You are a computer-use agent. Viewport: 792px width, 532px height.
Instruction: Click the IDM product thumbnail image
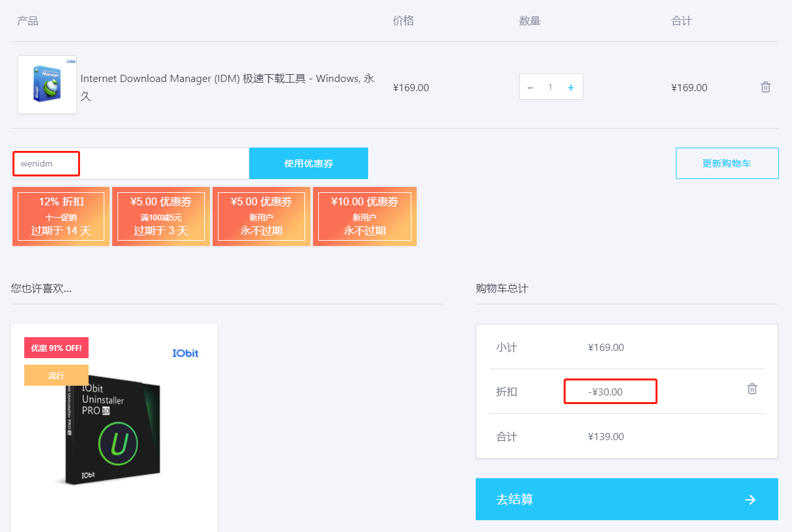pos(47,85)
